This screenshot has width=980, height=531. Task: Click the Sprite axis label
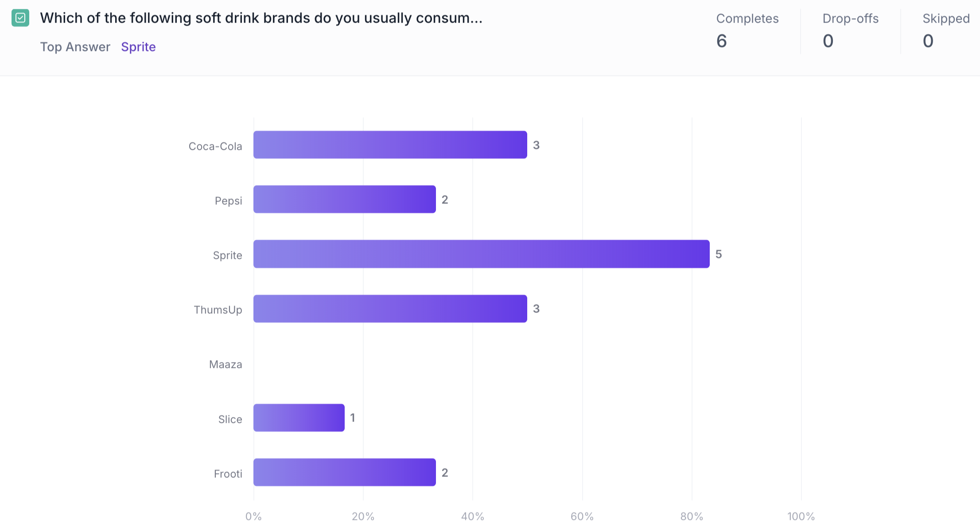tap(227, 255)
